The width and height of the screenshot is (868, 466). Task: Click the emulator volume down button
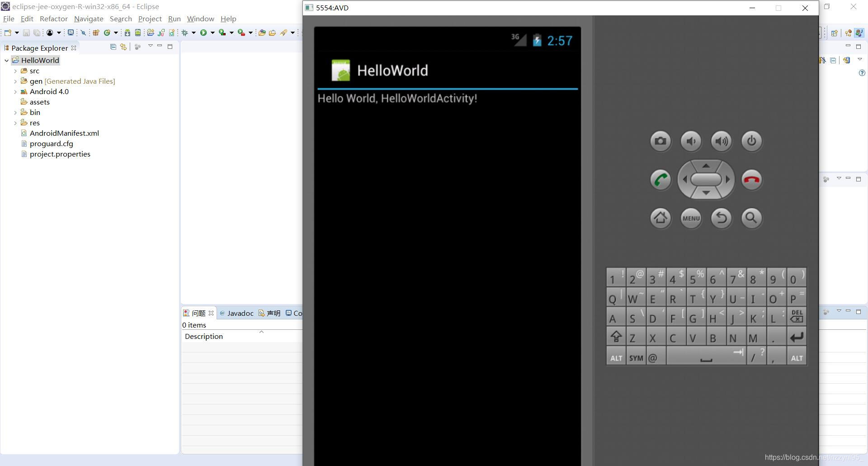pos(691,141)
